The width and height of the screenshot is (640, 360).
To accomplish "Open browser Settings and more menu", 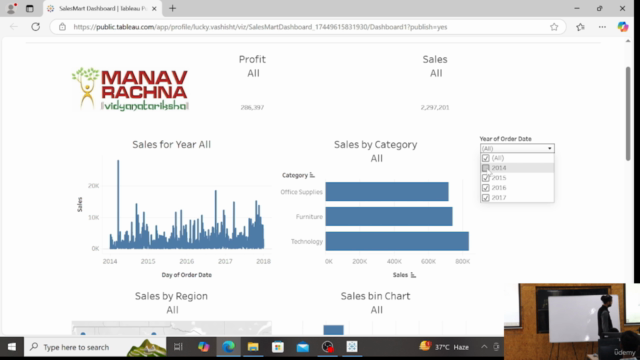I will 602,27.
